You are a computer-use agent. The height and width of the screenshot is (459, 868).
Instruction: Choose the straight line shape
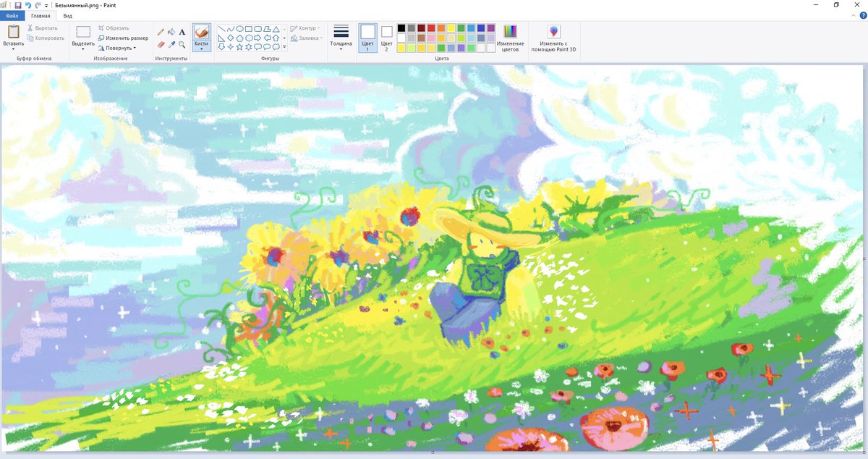tap(222, 29)
